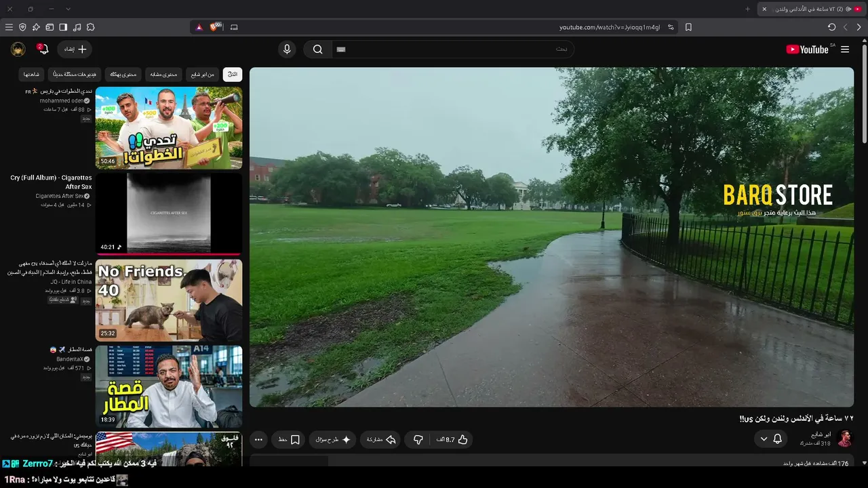This screenshot has width=868, height=488.
Task: Open the three-dot more actions menu
Action: tap(258, 440)
